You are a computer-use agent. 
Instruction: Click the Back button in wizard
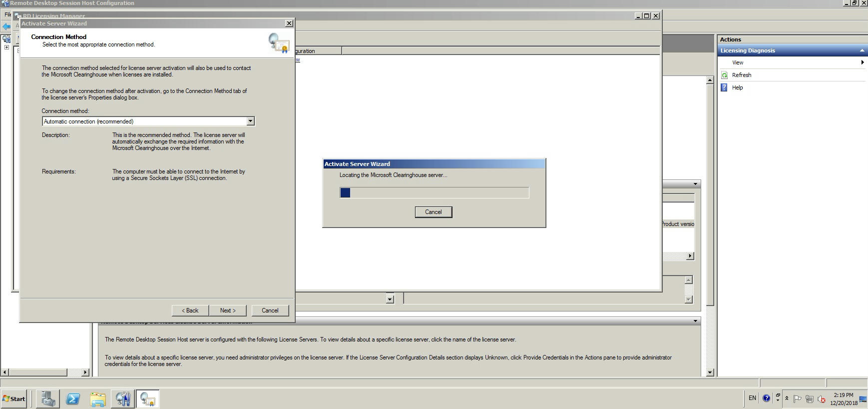point(190,310)
